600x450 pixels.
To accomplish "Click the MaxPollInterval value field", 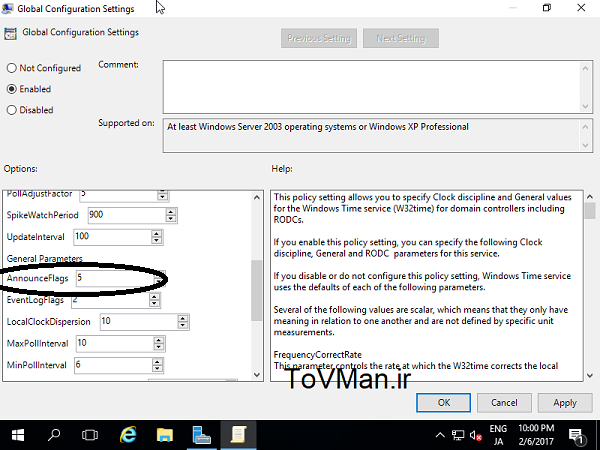I will click(115, 343).
